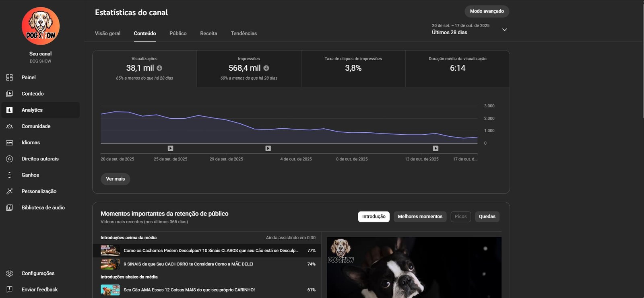Select the Melhores momentos filter
This screenshot has width=644, height=298.
pyautogui.click(x=420, y=217)
